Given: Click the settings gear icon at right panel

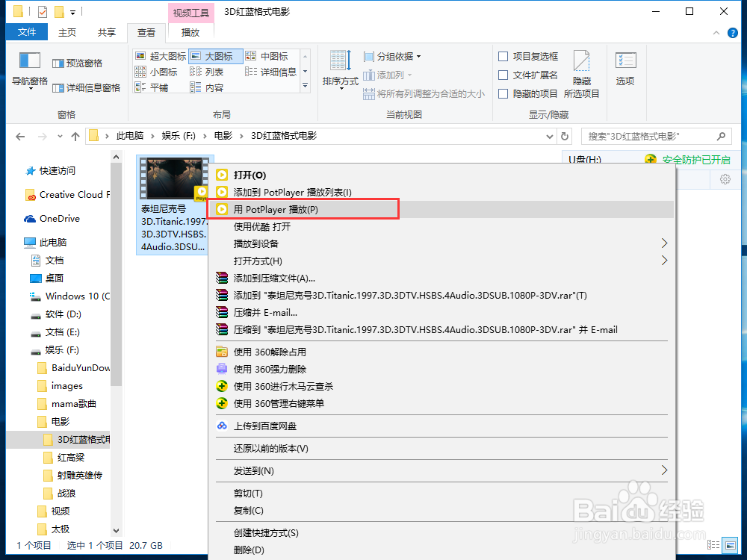Looking at the screenshot, I should click(725, 179).
